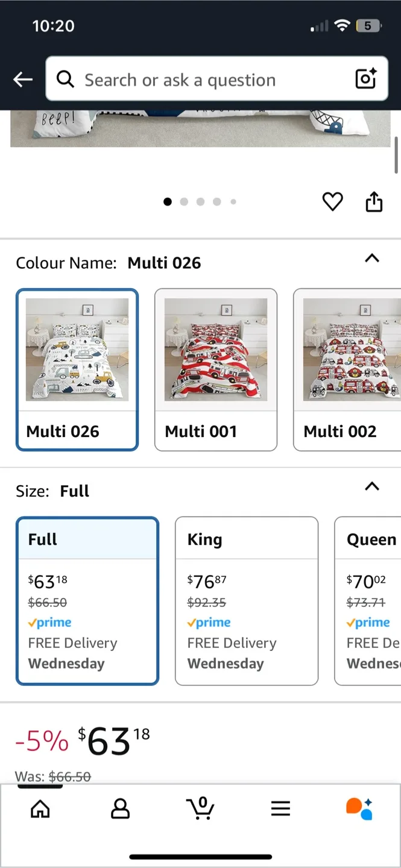Open the Rufus AI assistant

pos(360,809)
